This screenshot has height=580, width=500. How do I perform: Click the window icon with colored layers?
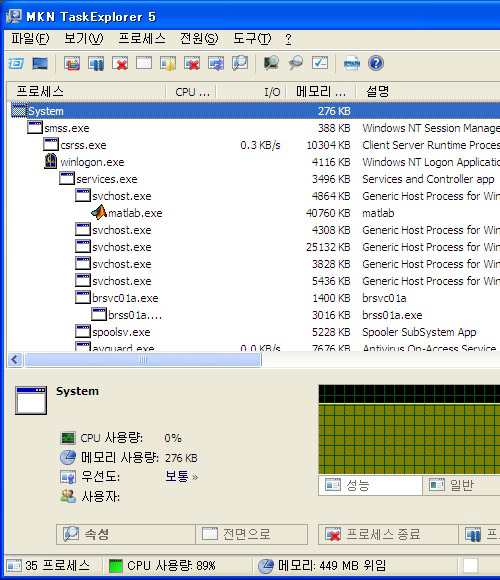coord(72,63)
